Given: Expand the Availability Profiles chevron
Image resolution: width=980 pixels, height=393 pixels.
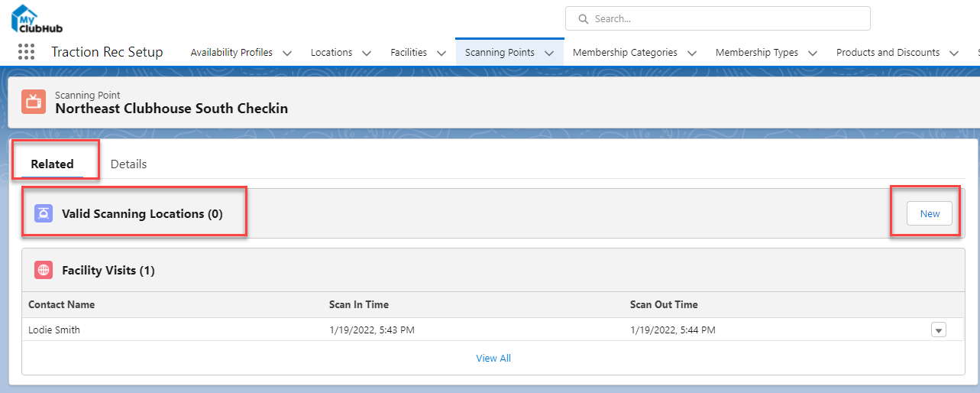Looking at the screenshot, I should pos(287,54).
